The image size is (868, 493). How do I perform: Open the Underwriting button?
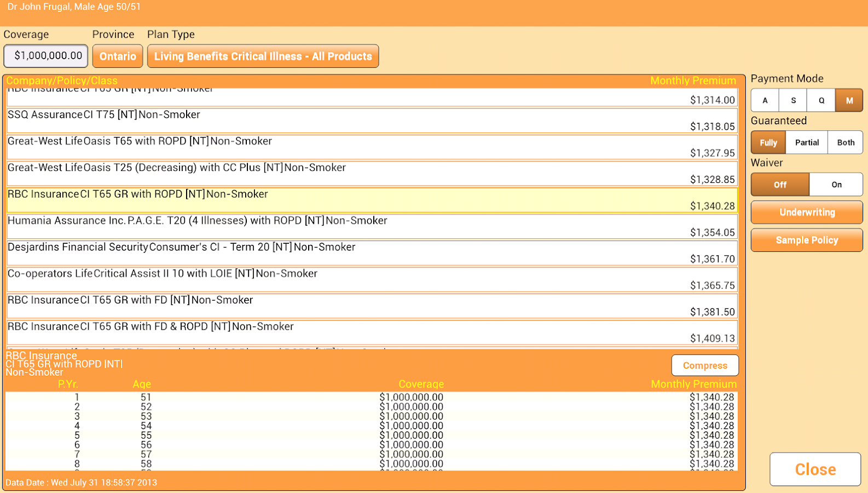[807, 213]
